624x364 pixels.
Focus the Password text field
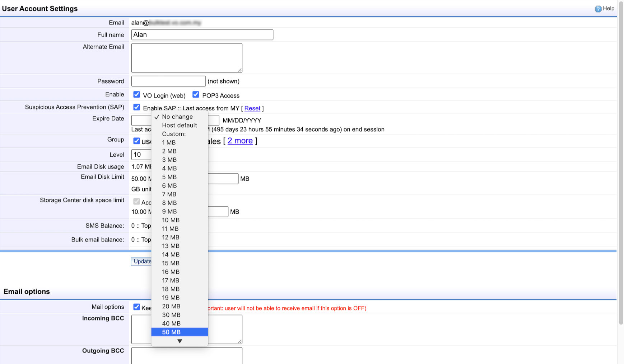coord(168,81)
